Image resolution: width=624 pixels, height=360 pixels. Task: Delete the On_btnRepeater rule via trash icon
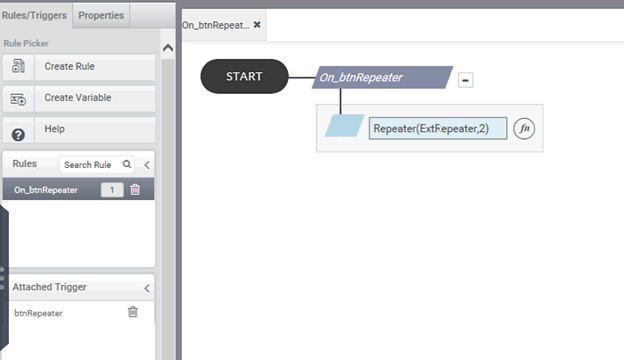(135, 190)
